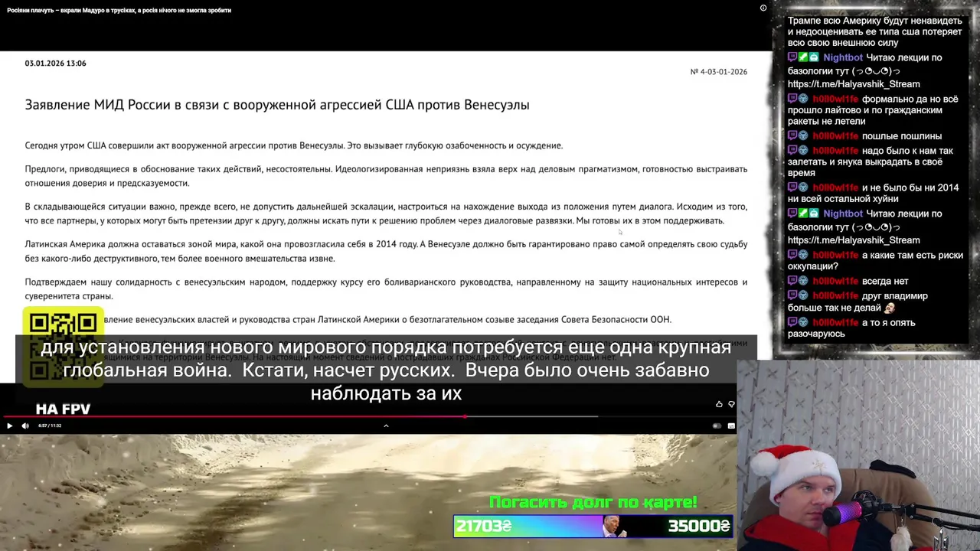Click the date 03.01.2026 13:06
The width and height of the screenshot is (980, 551).
[55, 64]
